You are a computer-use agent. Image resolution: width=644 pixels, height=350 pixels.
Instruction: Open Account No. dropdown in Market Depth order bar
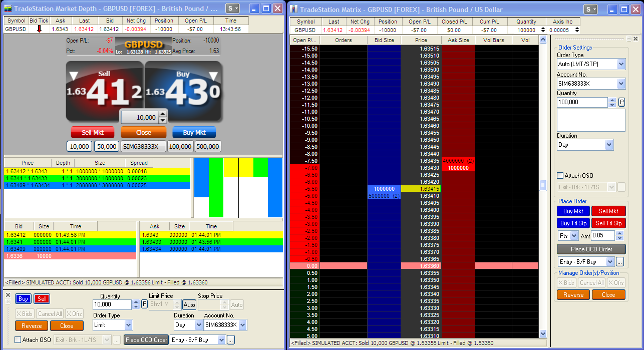[x=243, y=325]
